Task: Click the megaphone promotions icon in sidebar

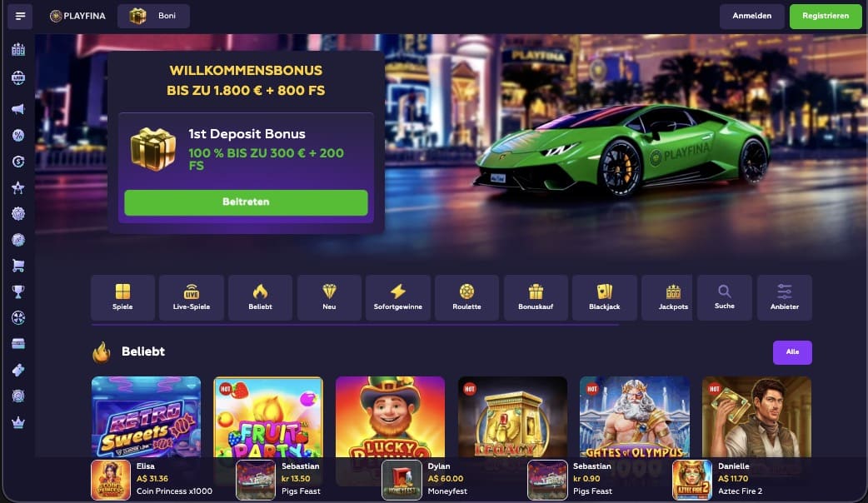Action: (18, 108)
